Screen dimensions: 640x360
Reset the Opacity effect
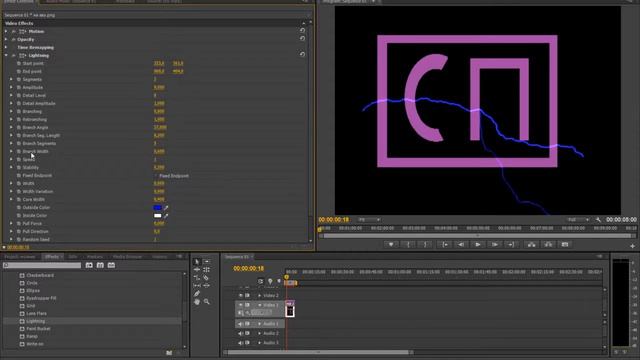point(302,39)
